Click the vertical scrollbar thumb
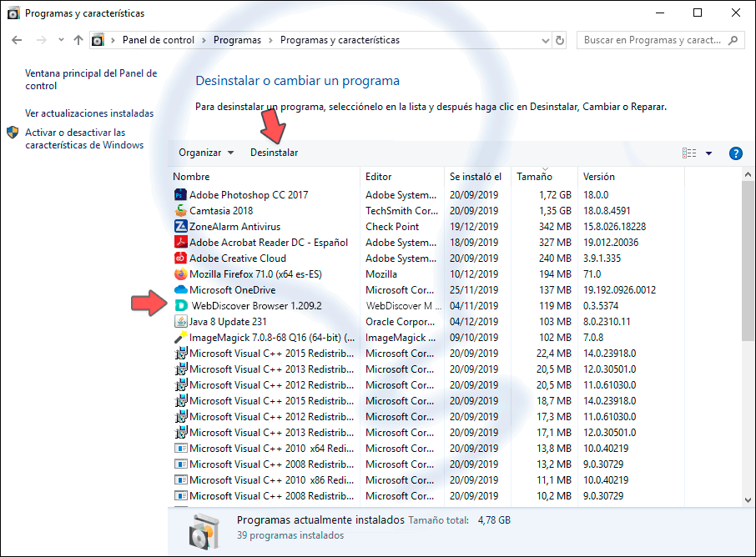 (748, 261)
